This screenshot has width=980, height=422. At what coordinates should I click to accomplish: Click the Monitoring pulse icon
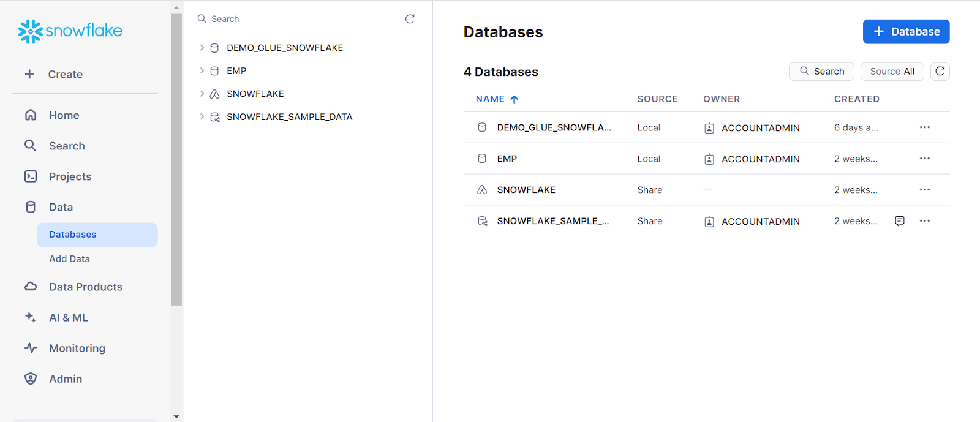(x=31, y=348)
